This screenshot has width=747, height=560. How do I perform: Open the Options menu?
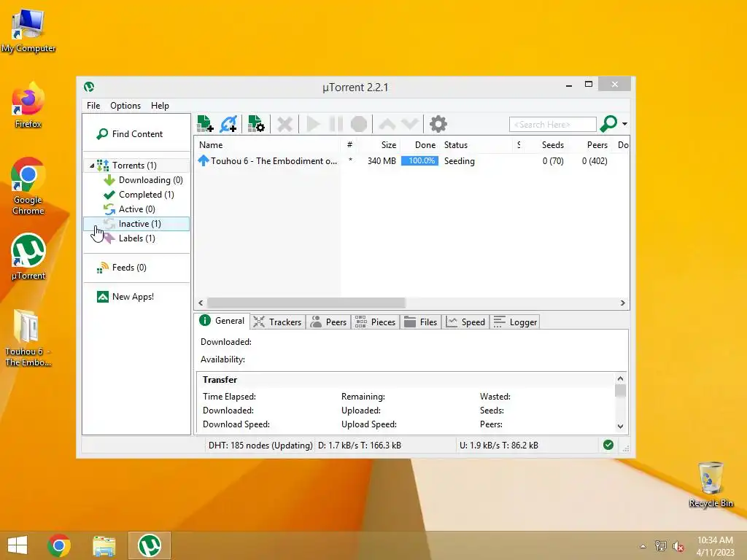(x=125, y=106)
